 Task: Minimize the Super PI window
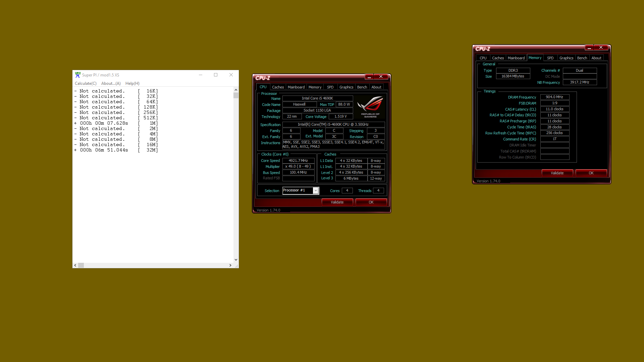coord(201,75)
